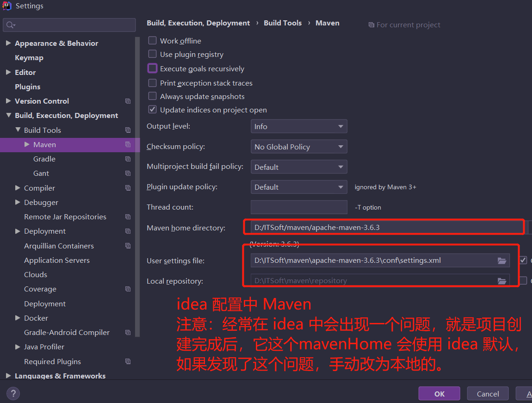Expand the Java Profiler node arrow
The image size is (532, 403).
[x=18, y=347]
